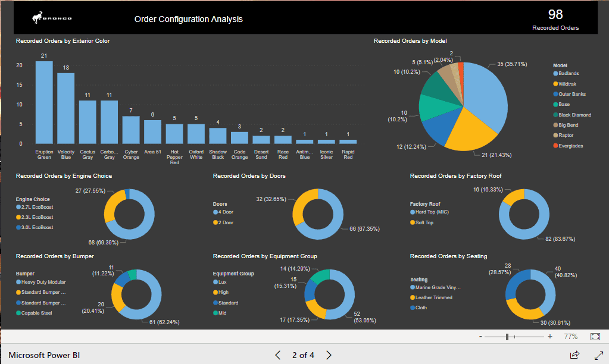Filter by Base in Model legend
609x364 pixels.
[x=561, y=105]
